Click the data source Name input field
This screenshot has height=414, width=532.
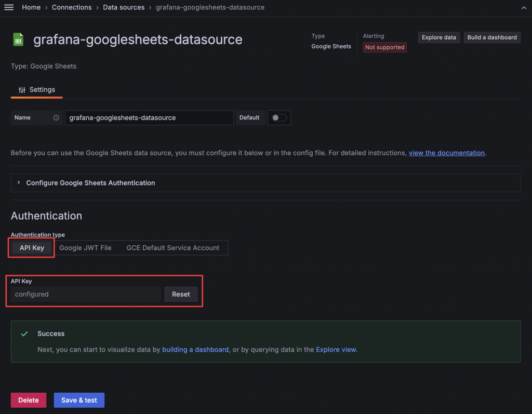[149, 118]
